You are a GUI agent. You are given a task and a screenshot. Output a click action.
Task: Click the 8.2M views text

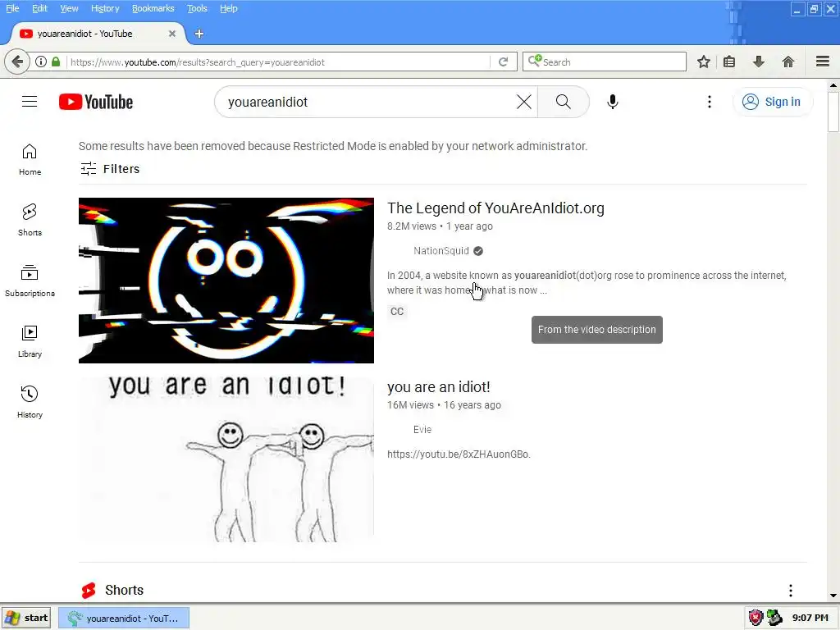tap(412, 226)
